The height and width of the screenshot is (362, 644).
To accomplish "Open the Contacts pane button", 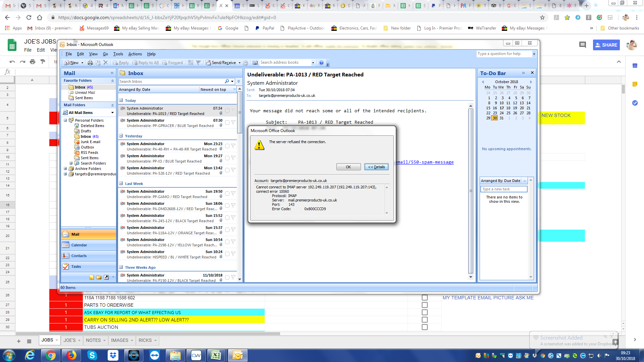I will 89,256.
